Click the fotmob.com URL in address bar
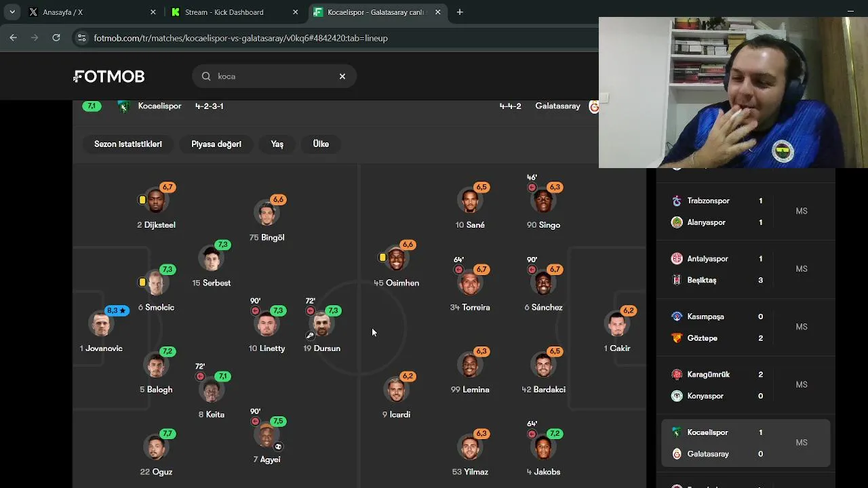Viewport: 868px width, 488px height. point(241,38)
